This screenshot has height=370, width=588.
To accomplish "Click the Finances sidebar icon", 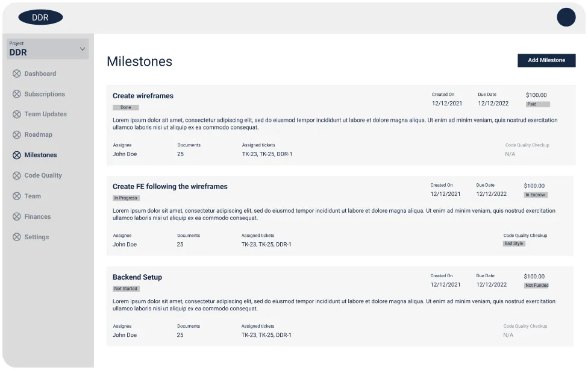I will tap(17, 217).
